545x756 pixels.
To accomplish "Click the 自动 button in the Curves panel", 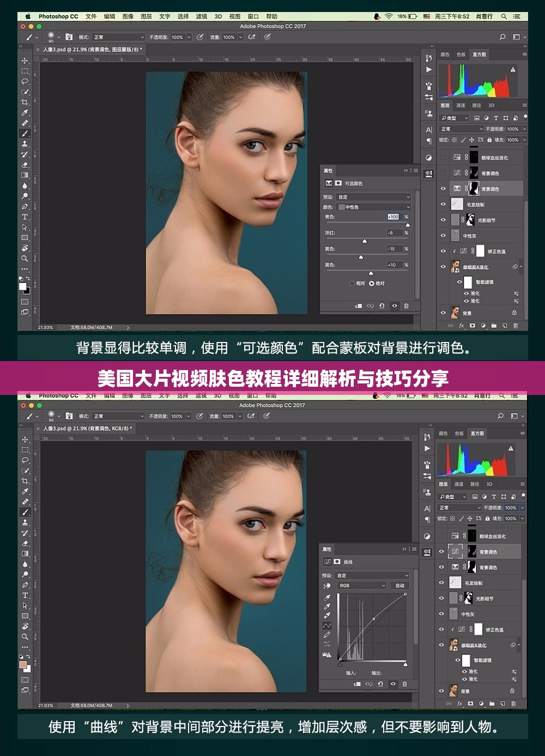I will point(400,586).
